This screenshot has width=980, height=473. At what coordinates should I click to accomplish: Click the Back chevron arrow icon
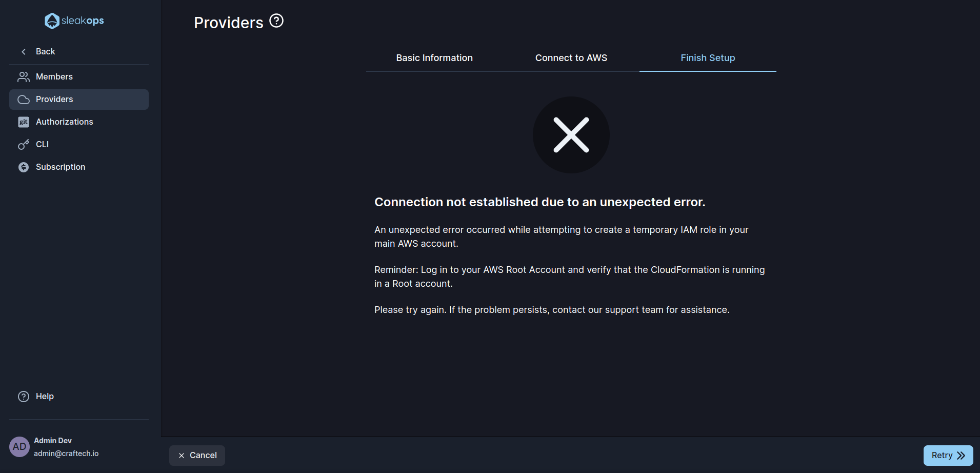24,52
